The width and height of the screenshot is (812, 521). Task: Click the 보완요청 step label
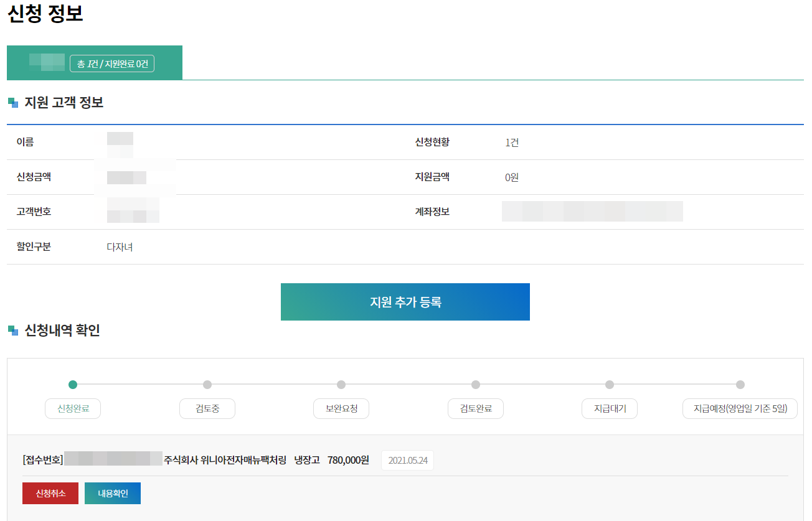341,408
